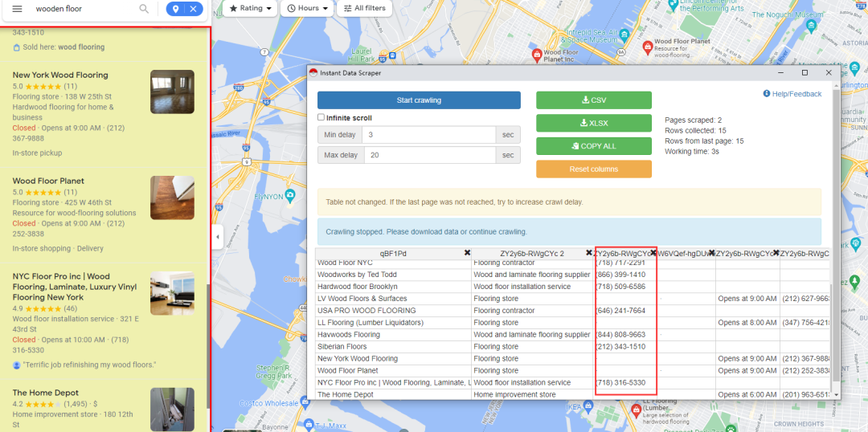Click the blue directions icon
868x432 pixels.
click(x=175, y=9)
